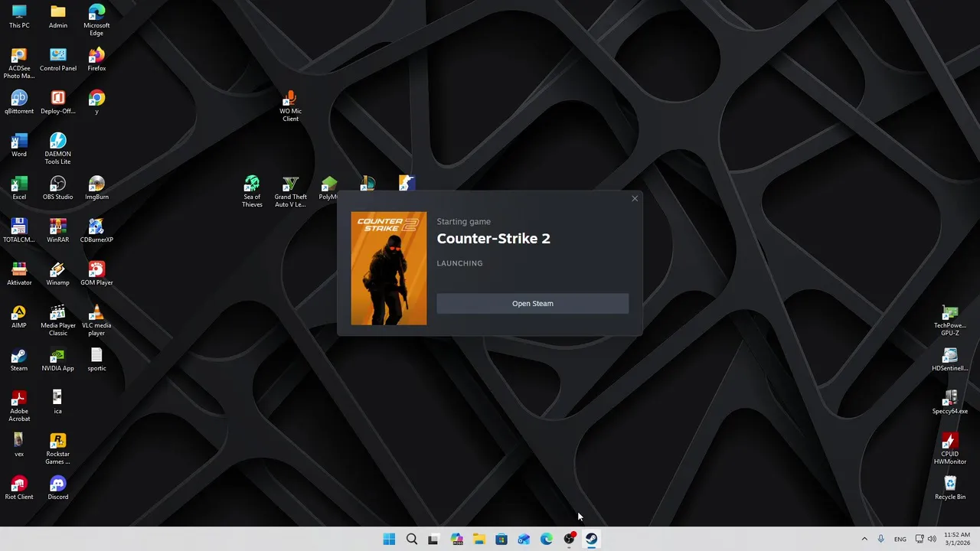Click the Open Steam button
Screen dimensions: 980x551
pos(532,304)
